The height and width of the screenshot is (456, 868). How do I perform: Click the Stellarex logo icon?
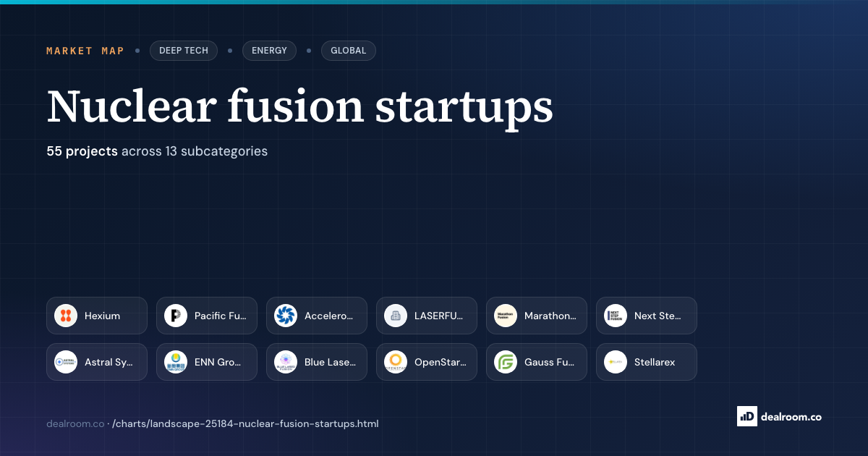pyautogui.click(x=616, y=362)
